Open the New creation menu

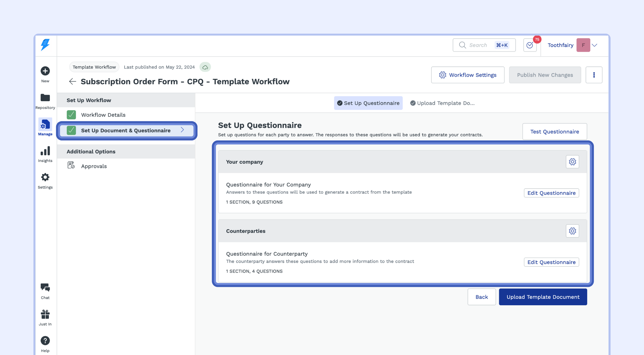point(45,71)
